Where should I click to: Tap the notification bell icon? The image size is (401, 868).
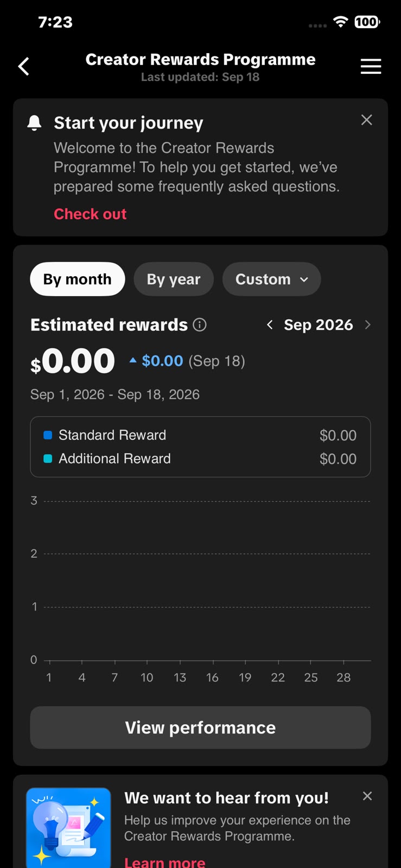tap(34, 123)
